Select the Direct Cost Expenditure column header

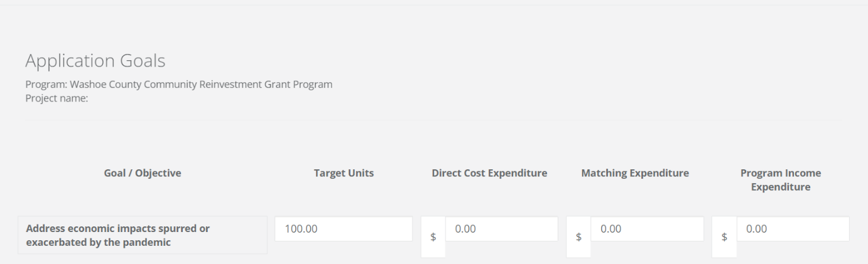(x=489, y=174)
